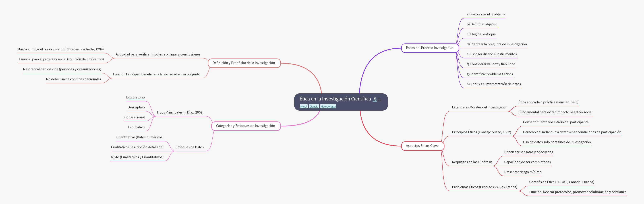The width and height of the screenshot is (644, 204).
Task: Select 'Presentar riesgo mínimo' leaf
Action: (523, 172)
